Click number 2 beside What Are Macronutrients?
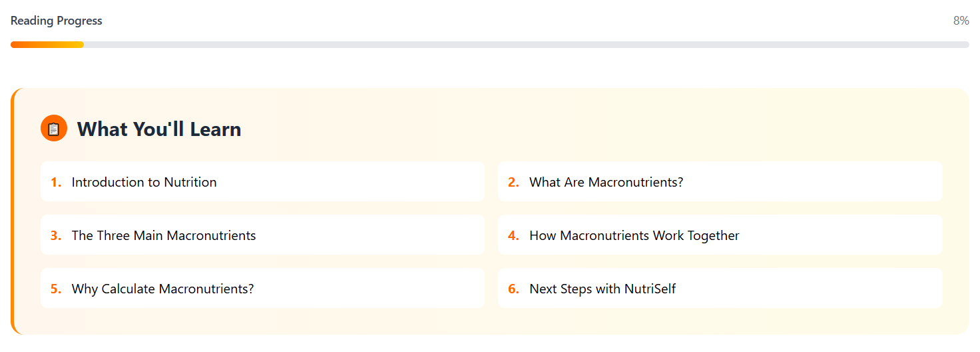This screenshot has height=352, width=980. pyautogui.click(x=513, y=182)
